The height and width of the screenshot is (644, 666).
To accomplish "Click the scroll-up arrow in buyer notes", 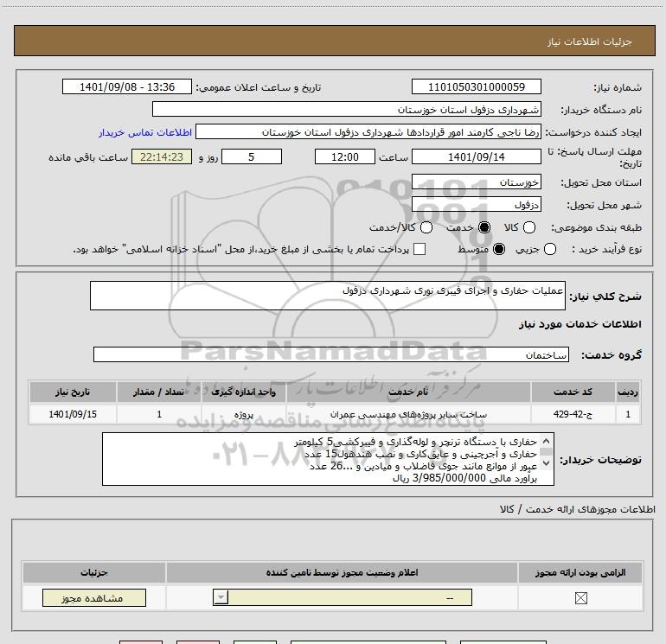I will click(547, 441).
